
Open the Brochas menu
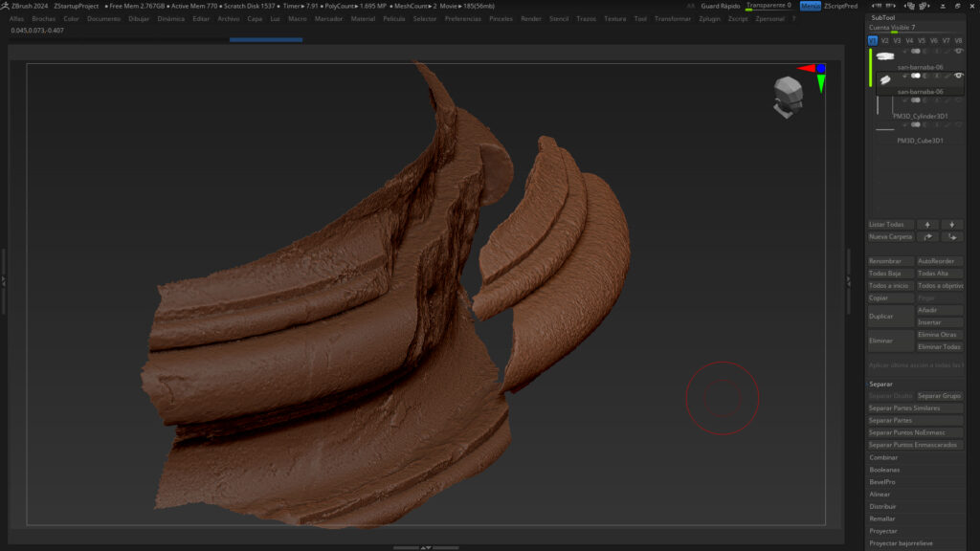[44, 18]
